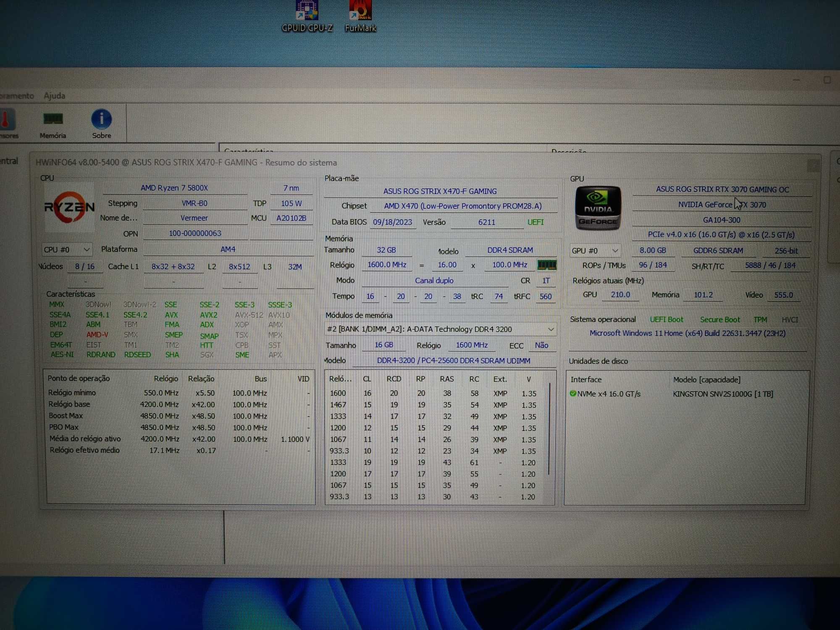This screenshot has width=840, height=630.
Task: Click the tRFC 560 value
Action: 546,297
